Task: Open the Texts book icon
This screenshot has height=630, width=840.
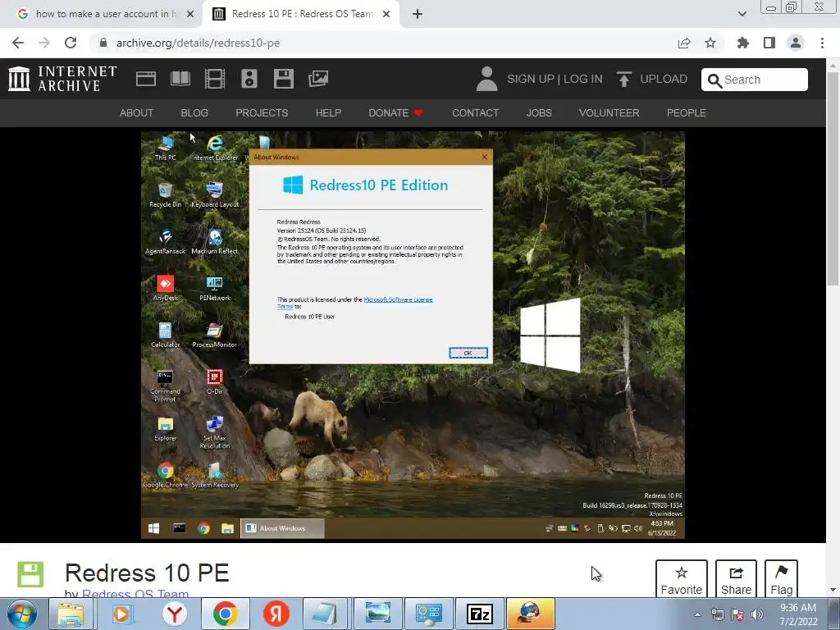Action: point(180,79)
